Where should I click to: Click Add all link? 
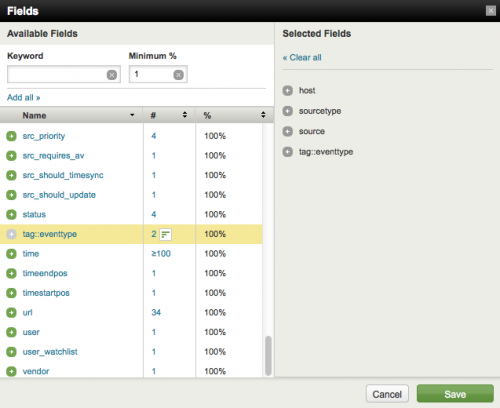point(24,98)
